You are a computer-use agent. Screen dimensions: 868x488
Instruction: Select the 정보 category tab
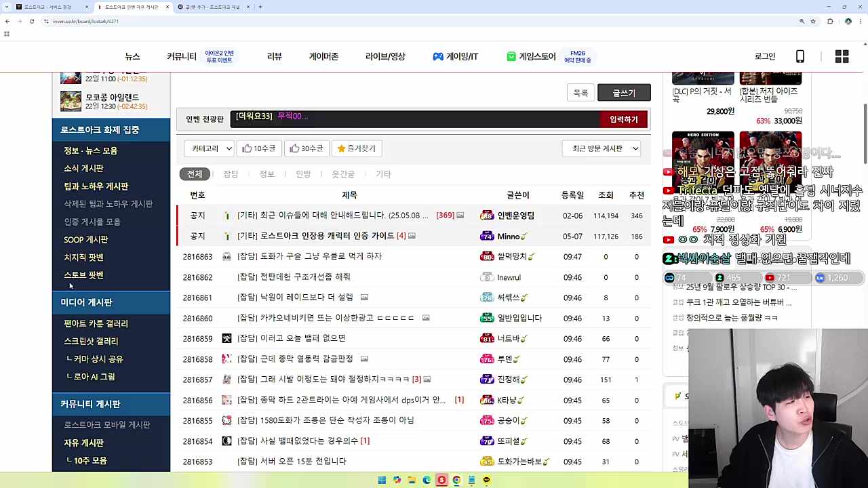[267, 174]
